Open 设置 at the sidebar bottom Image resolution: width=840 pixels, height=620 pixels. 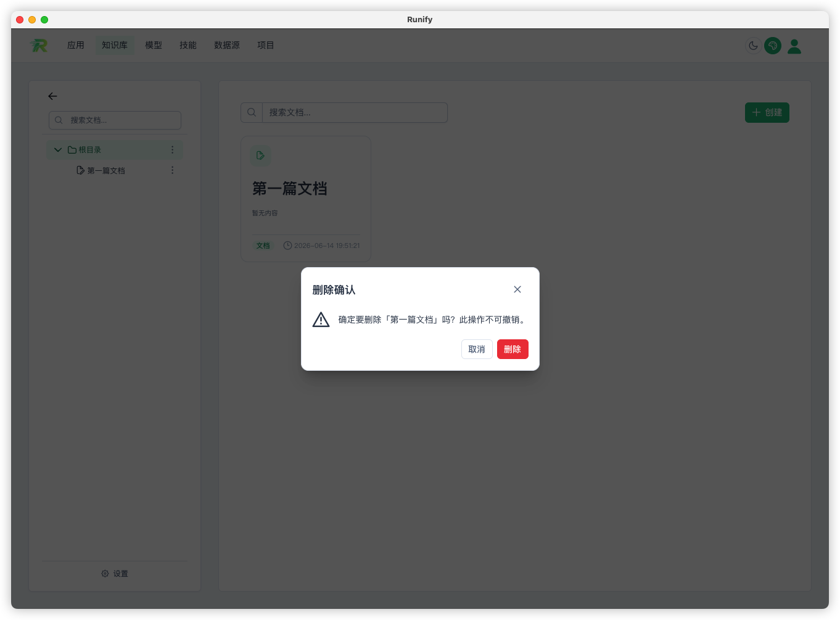[115, 574]
